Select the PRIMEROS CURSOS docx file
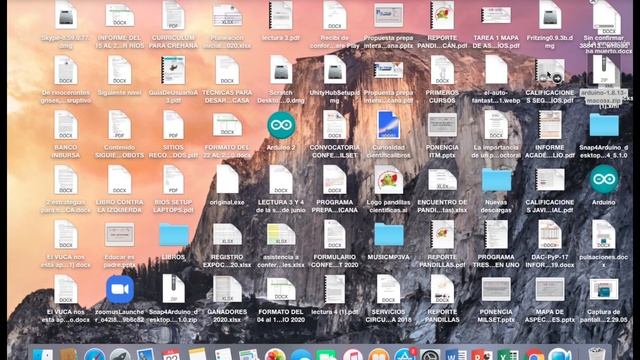The width and height of the screenshot is (640, 360). 442,71
